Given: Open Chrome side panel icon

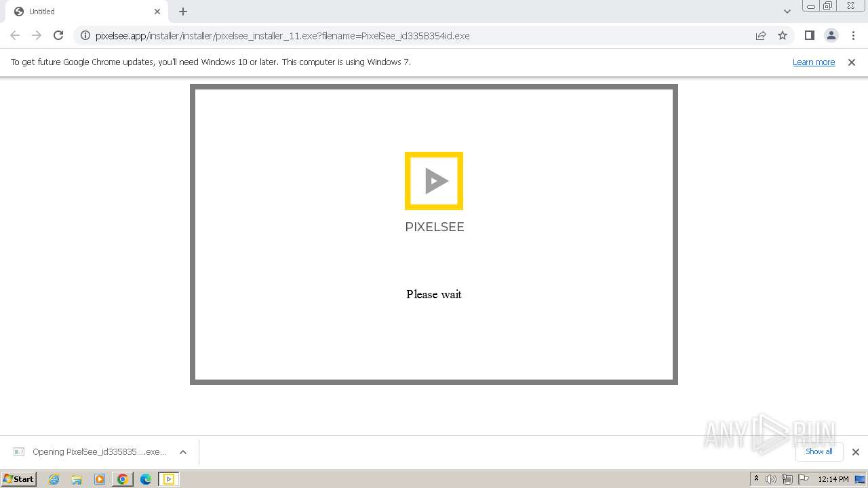Looking at the screenshot, I should pyautogui.click(x=809, y=35).
